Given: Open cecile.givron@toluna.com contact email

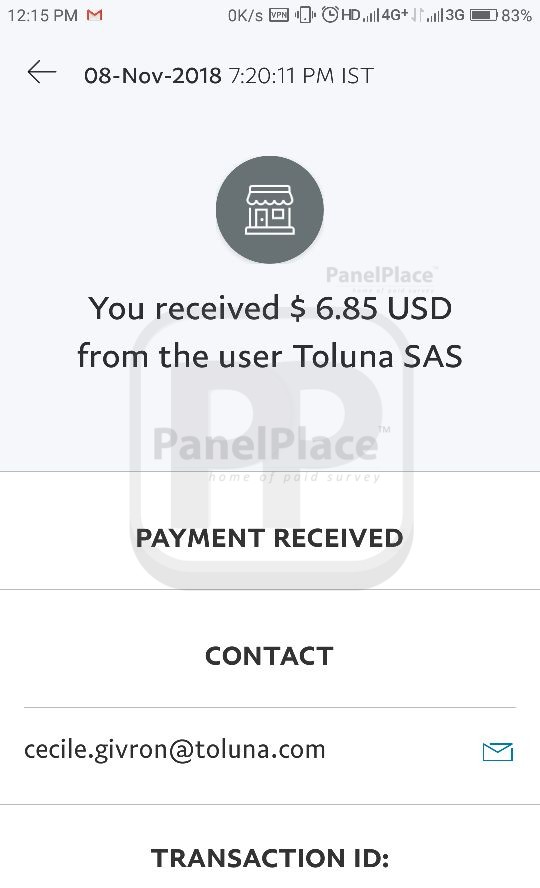Looking at the screenshot, I should pyautogui.click(x=174, y=750).
